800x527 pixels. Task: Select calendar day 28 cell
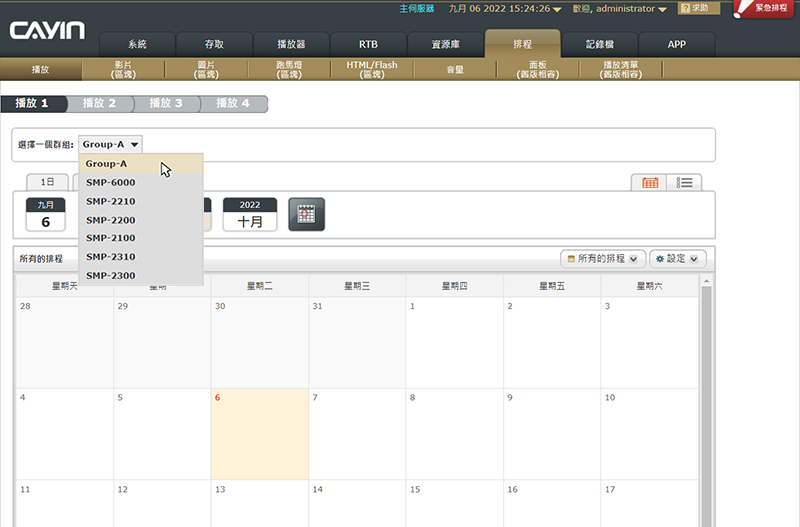64,343
